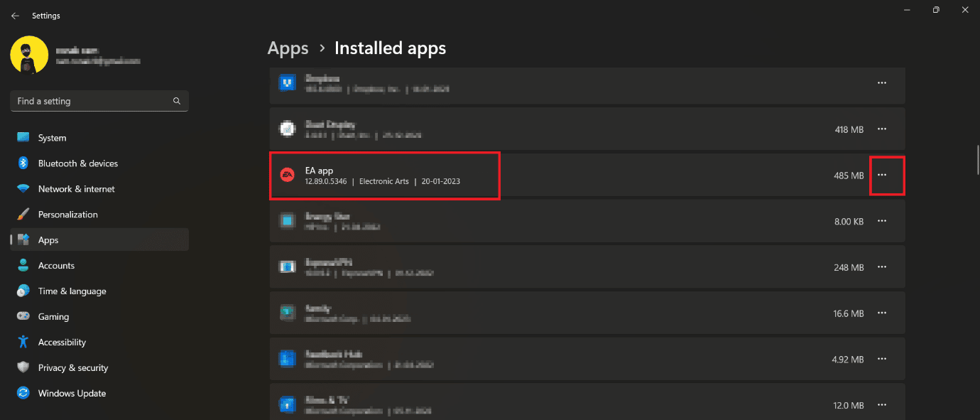
Task: Select the Network & internet Wi-Fi icon
Action: pos(23,189)
